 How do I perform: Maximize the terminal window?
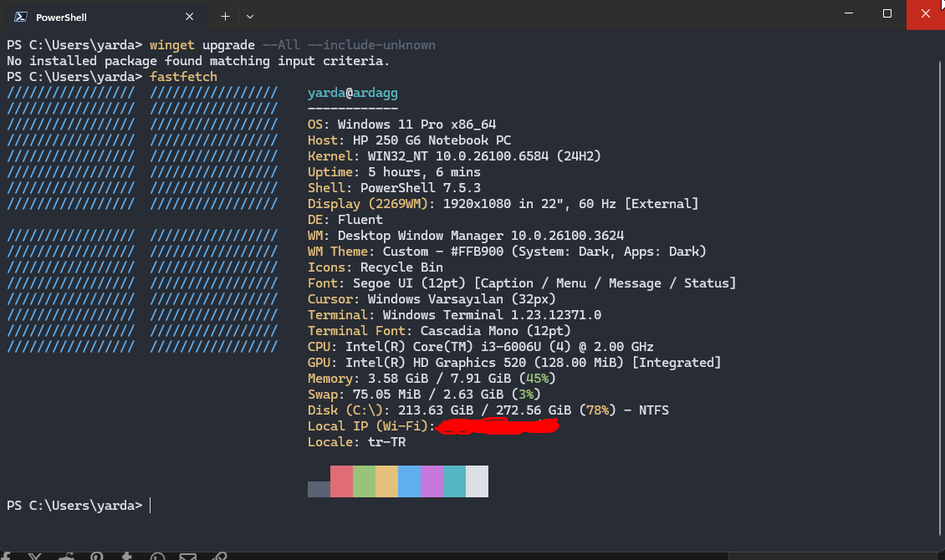[887, 13]
